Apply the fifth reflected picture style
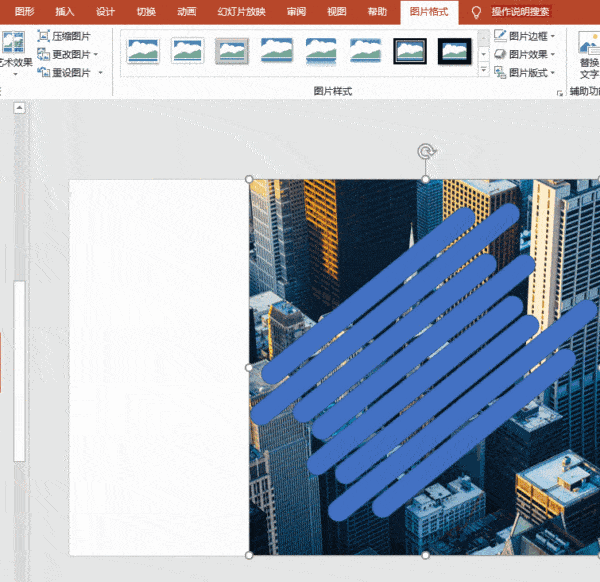The width and height of the screenshot is (600, 582). [321, 51]
